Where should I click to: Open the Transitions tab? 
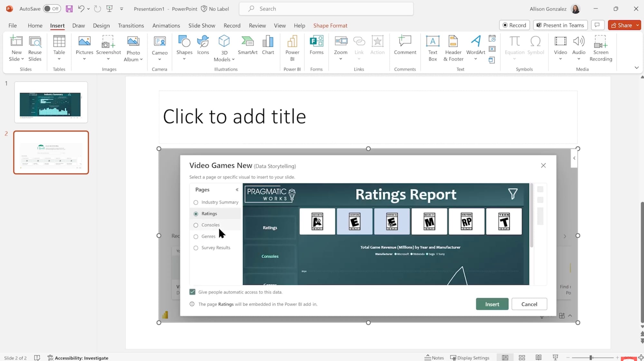tap(131, 25)
